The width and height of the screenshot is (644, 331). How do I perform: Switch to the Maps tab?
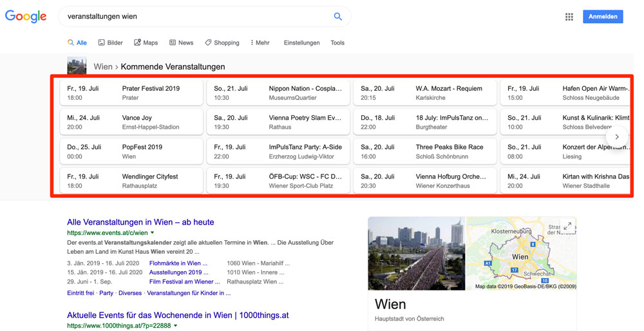(146, 43)
